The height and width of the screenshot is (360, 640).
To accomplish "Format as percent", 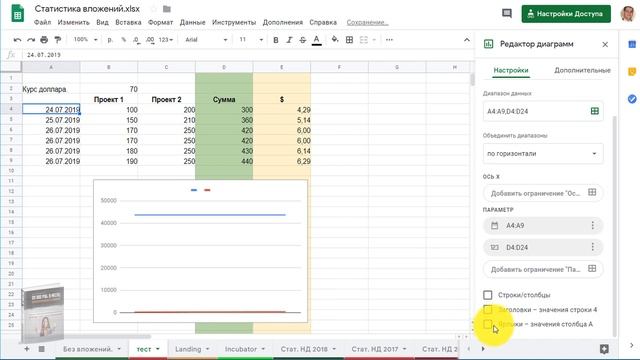I will click(x=123, y=40).
